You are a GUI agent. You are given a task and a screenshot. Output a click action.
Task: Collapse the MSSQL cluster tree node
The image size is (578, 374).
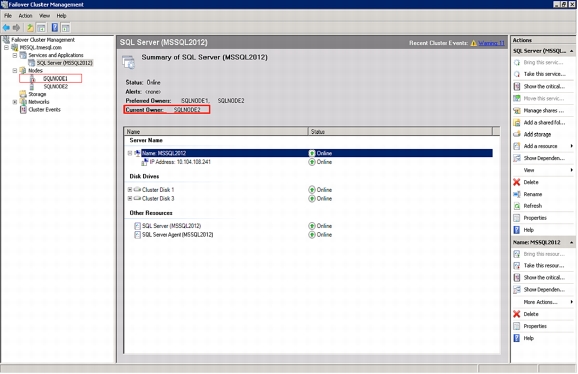(6, 47)
